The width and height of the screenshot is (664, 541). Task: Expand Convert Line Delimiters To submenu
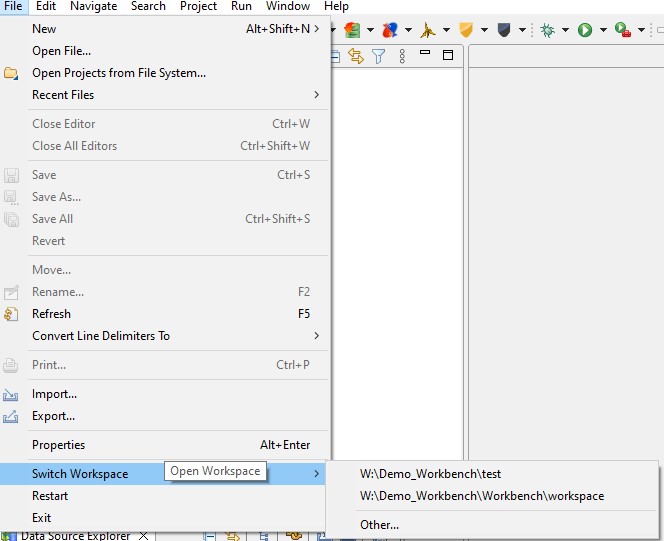tap(316, 336)
